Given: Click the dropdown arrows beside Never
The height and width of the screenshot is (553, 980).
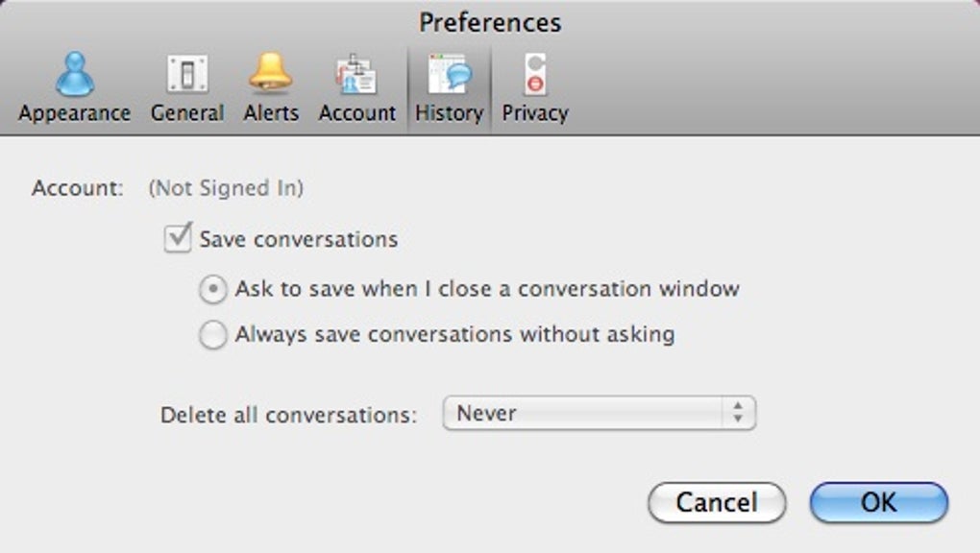Looking at the screenshot, I should (x=737, y=414).
